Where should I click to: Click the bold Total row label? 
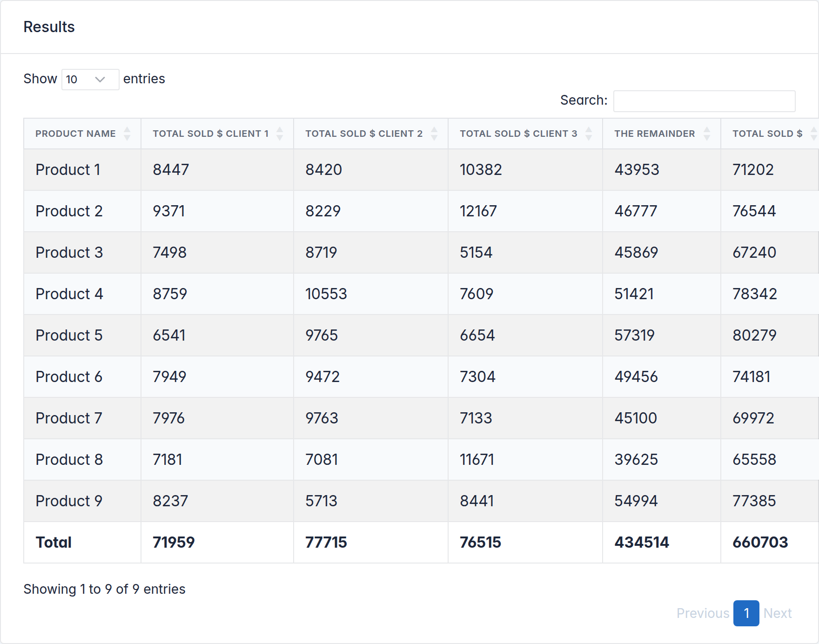point(54,543)
